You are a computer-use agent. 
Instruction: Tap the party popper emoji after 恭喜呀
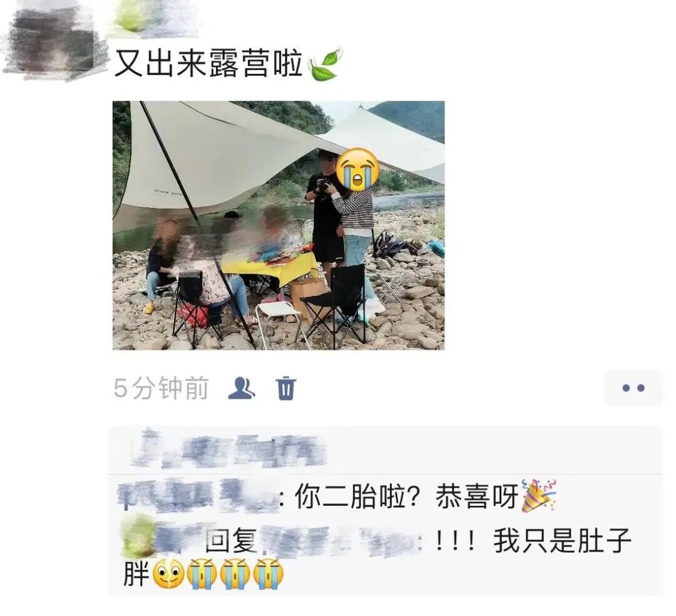539,495
